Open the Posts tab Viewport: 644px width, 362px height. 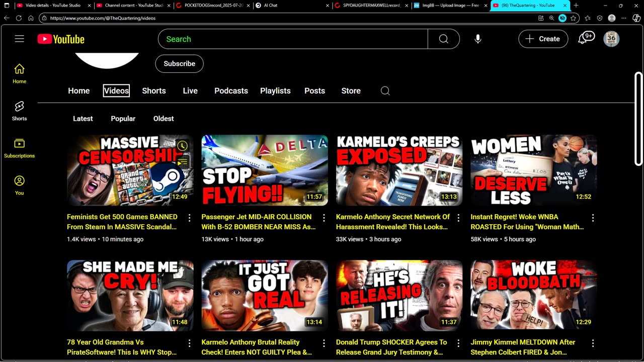pos(314,90)
